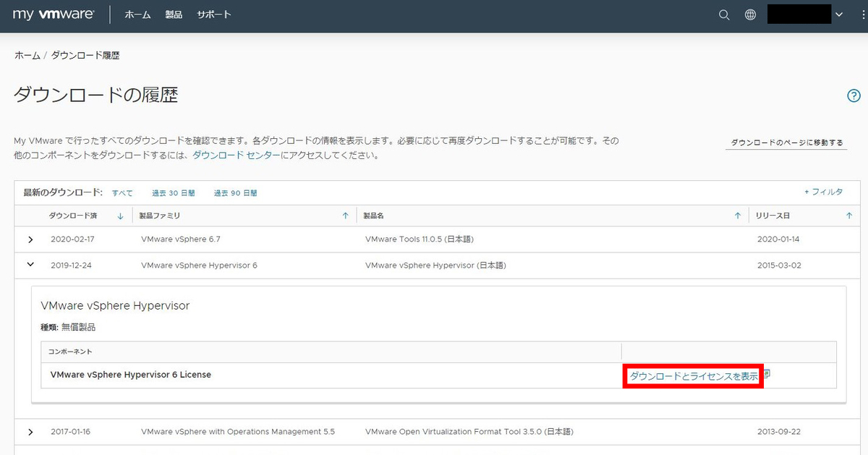
Task: Sort by ダウンロード済 using its arrow icon
Action: [119, 215]
